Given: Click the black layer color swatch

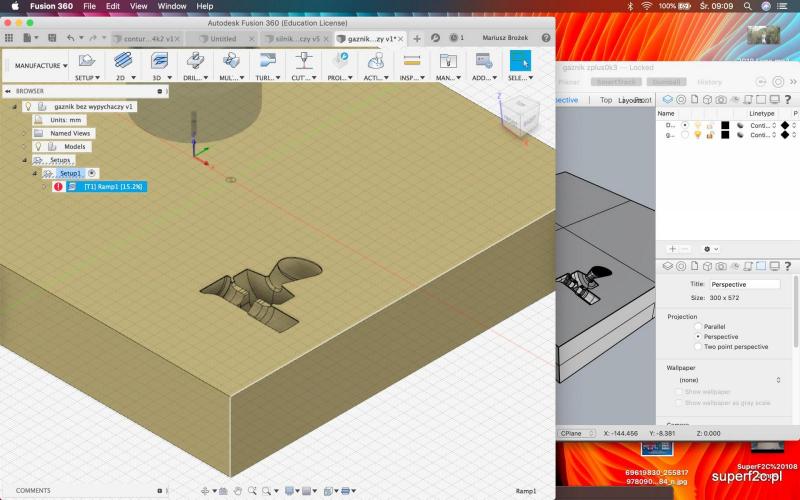Looking at the screenshot, I should click(x=723, y=125).
